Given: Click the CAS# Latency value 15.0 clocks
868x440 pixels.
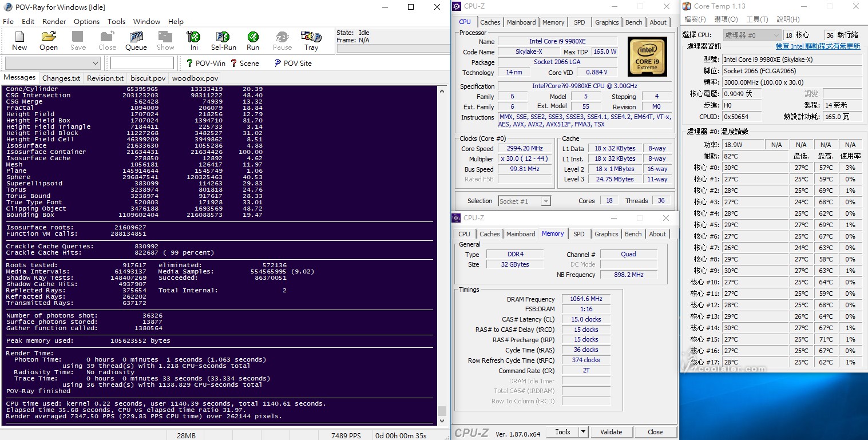Looking at the screenshot, I should [x=586, y=319].
